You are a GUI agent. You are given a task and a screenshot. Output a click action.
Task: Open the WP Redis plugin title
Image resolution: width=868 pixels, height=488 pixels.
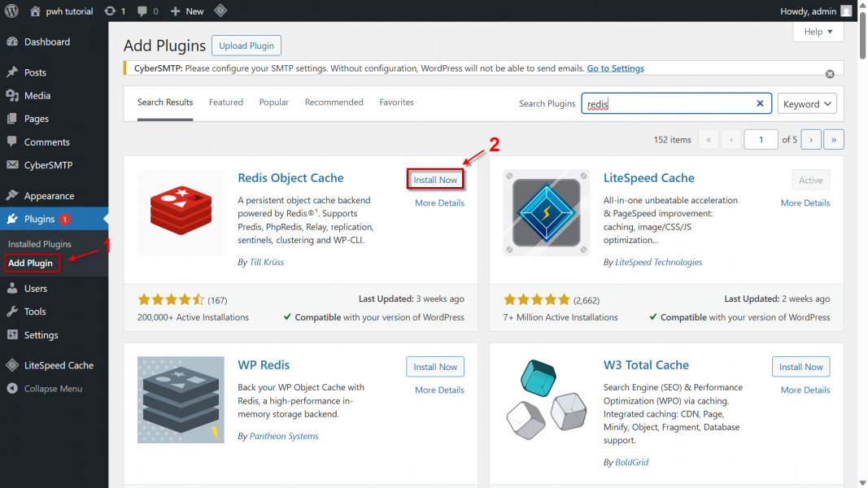coord(264,364)
